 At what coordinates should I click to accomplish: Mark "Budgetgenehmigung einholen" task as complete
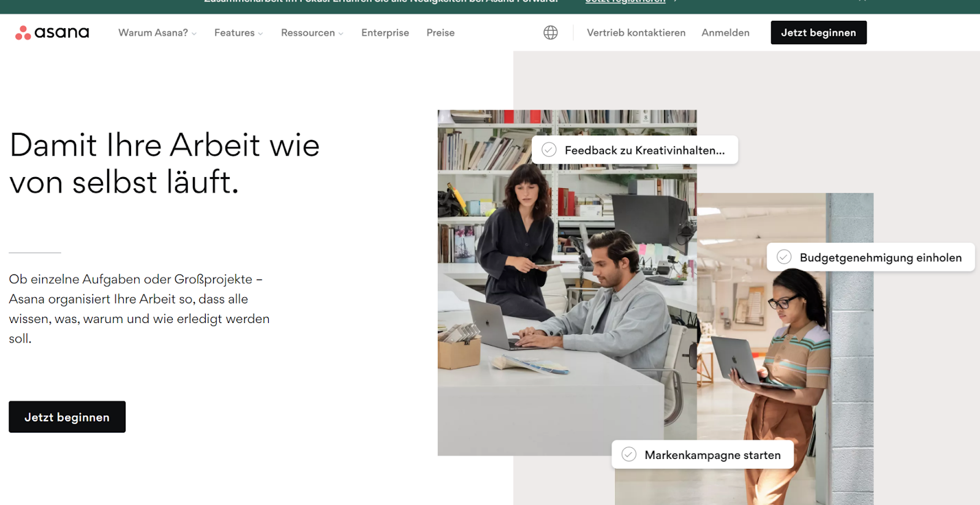click(784, 257)
